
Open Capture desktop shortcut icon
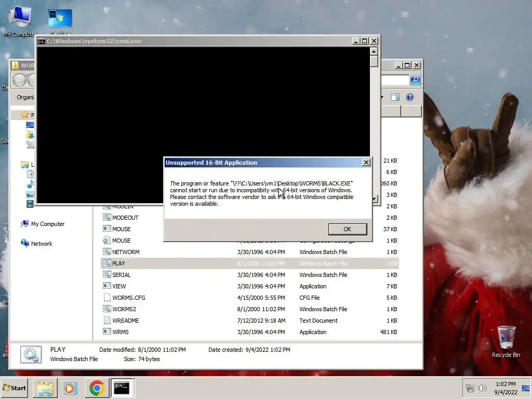[x=60, y=21]
